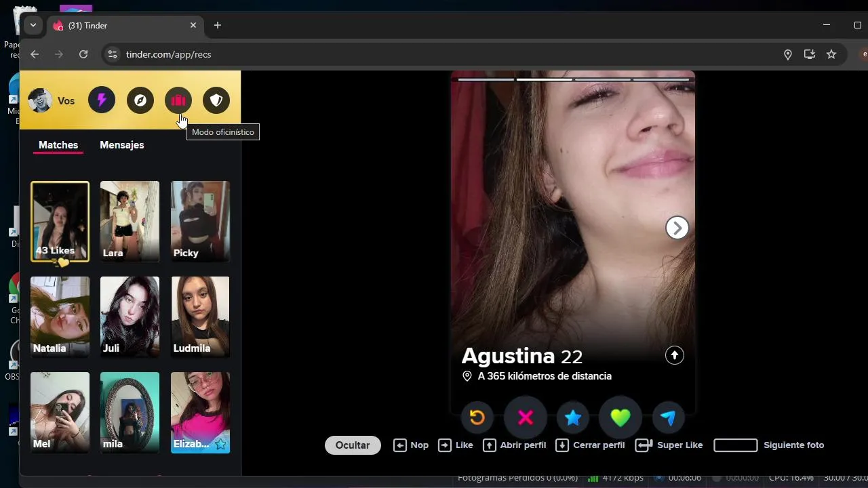Switch to the Mensajes tab

(x=122, y=145)
